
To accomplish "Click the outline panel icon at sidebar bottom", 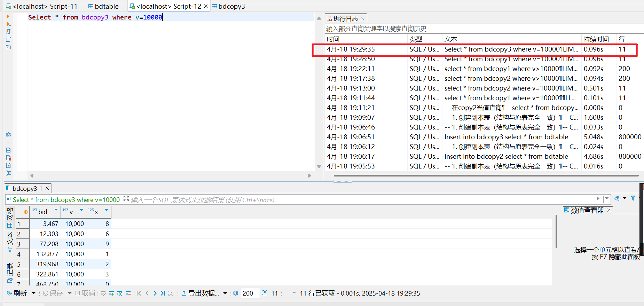I will pyautogui.click(x=8, y=173).
